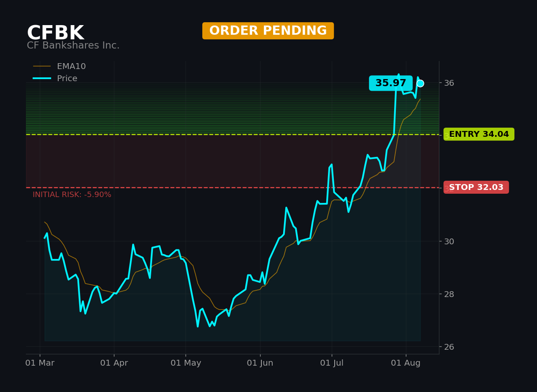Click the latest price marker dot
Screen dimensions: 537x392
coord(420,83)
